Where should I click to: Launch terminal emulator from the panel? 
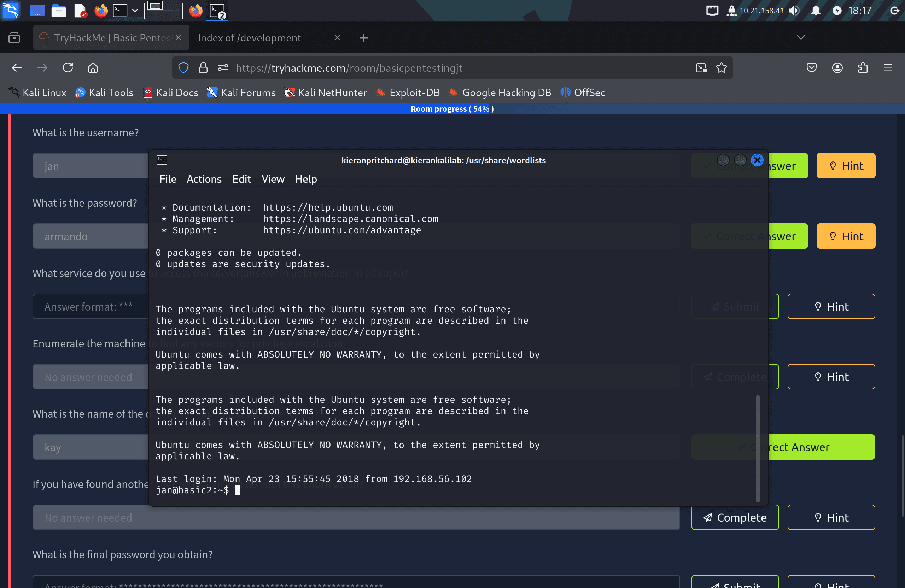point(120,11)
